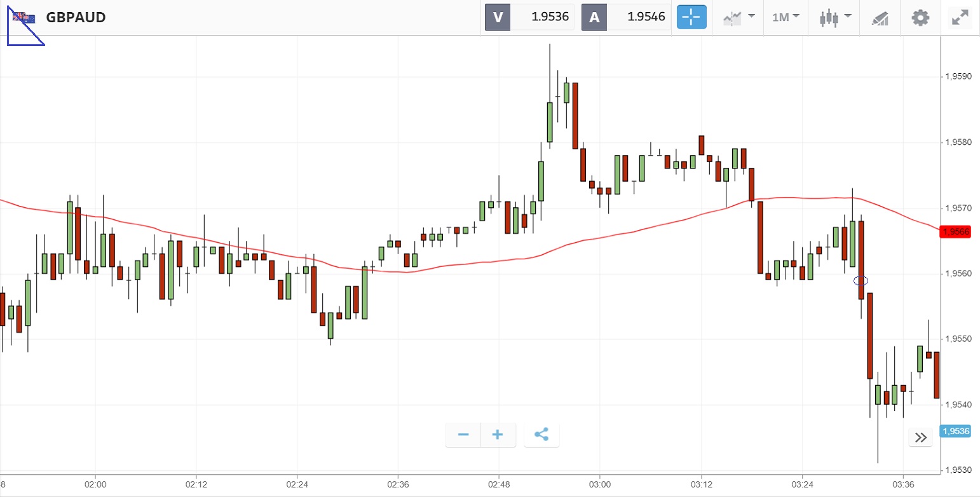Image resolution: width=980 pixels, height=497 pixels.
Task: Click the 1,9580 price axis label
Action: coord(960,142)
